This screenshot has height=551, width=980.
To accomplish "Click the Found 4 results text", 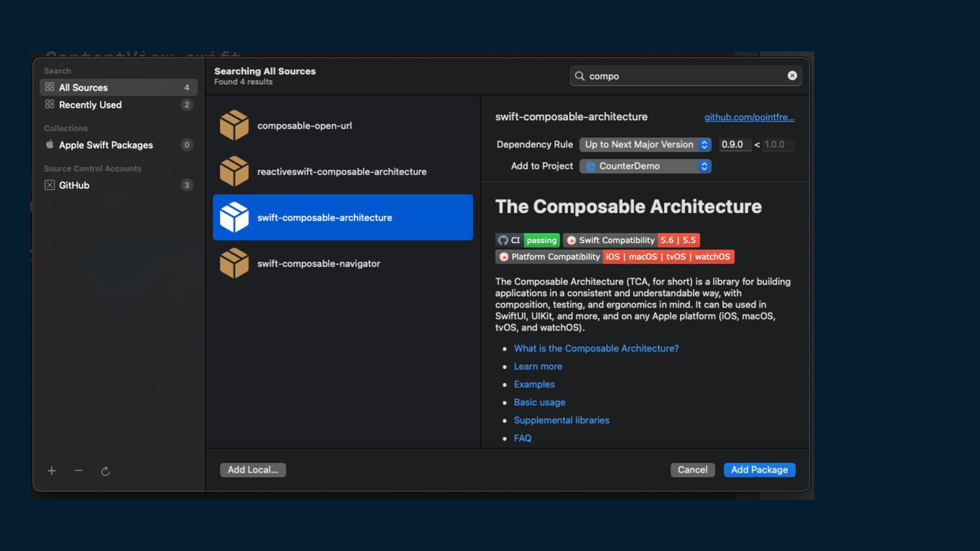I will point(243,82).
